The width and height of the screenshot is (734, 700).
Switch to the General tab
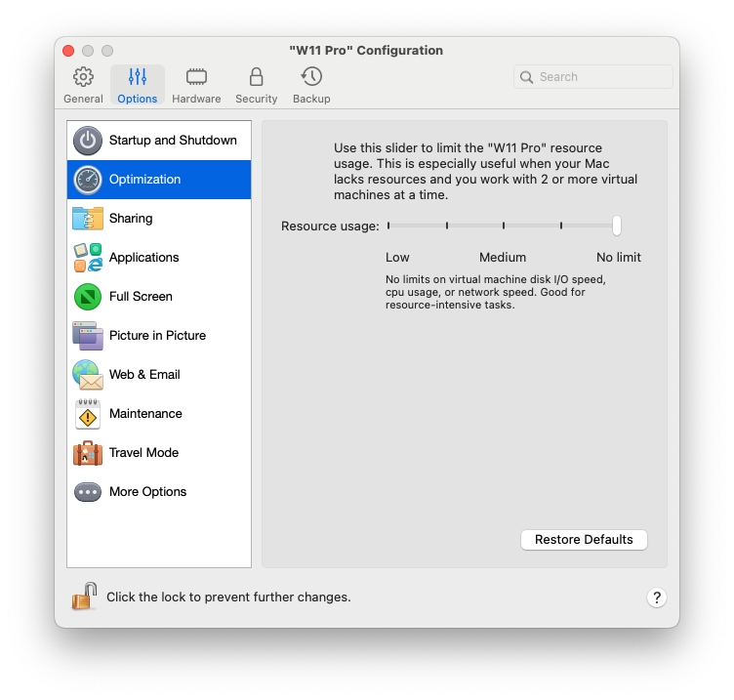(83, 85)
